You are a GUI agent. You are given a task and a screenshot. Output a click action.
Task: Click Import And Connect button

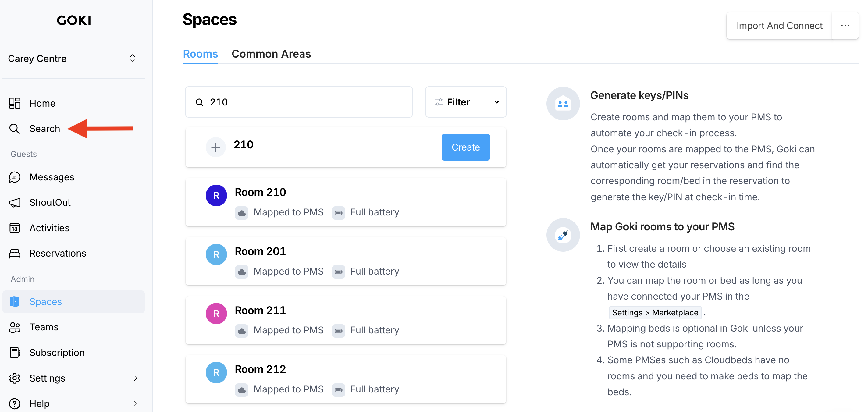[779, 26]
